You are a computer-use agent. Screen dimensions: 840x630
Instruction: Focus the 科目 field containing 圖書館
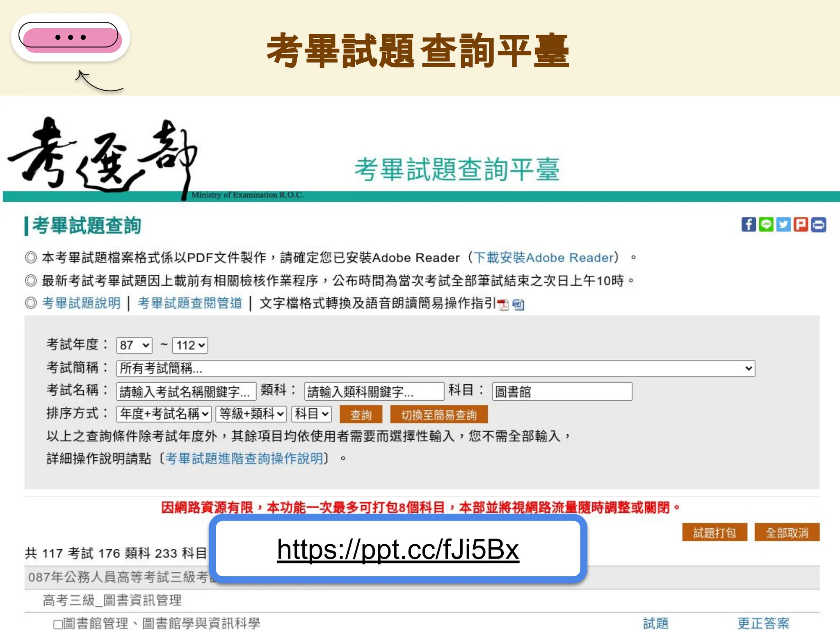pyautogui.click(x=562, y=392)
